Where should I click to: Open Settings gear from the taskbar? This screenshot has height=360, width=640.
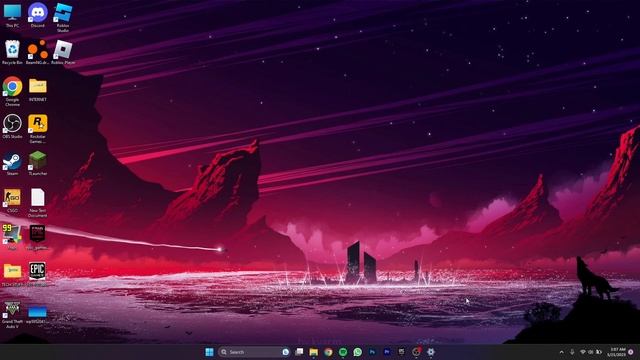pyautogui.click(x=431, y=352)
